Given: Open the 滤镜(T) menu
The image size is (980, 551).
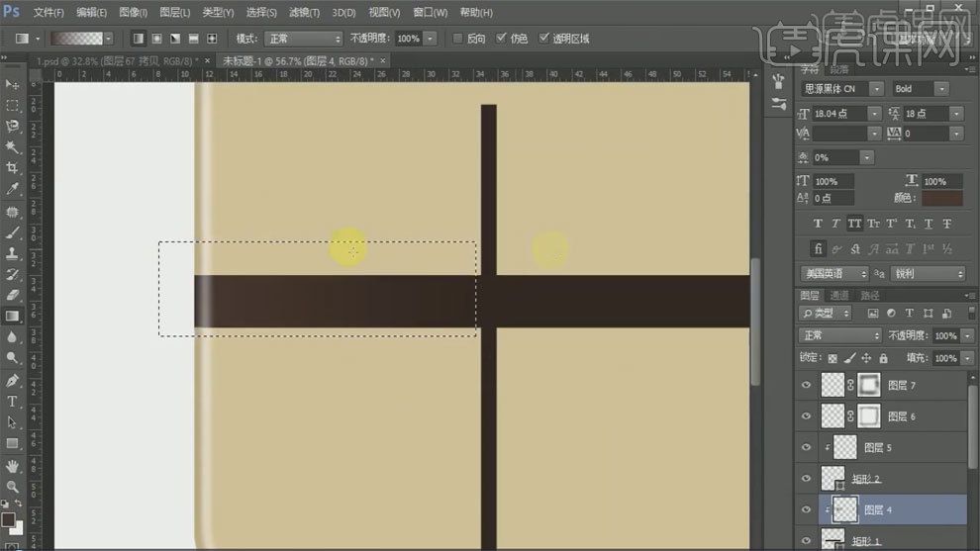Looking at the screenshot, I should pyautogui.click(x=305, y=13).
